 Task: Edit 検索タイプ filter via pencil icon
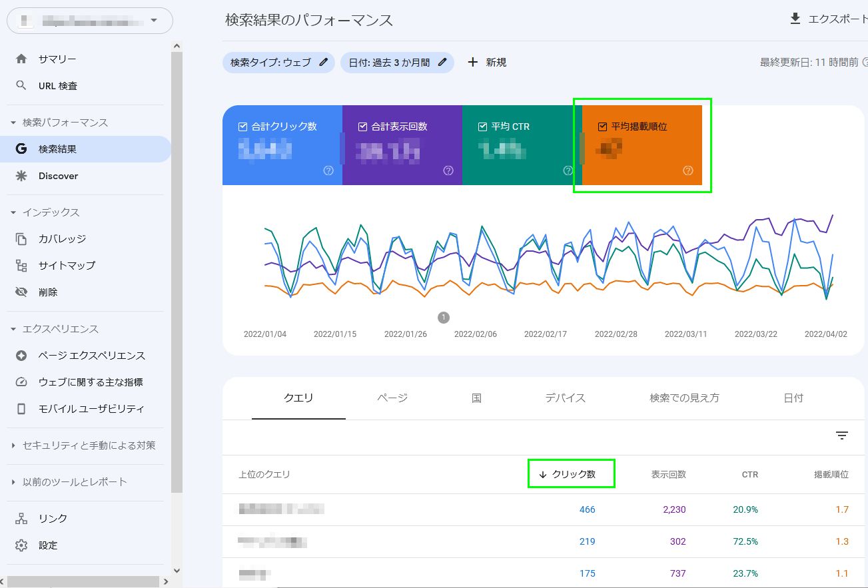click(x=324, y=62)
